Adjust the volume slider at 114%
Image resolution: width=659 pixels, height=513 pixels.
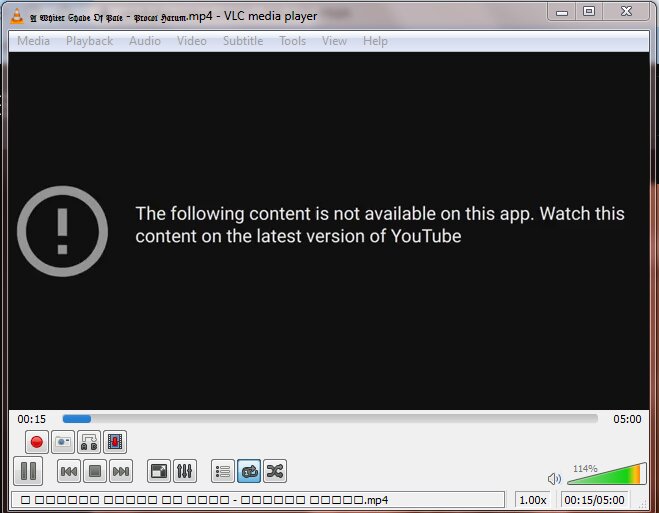tap(606, 474)
